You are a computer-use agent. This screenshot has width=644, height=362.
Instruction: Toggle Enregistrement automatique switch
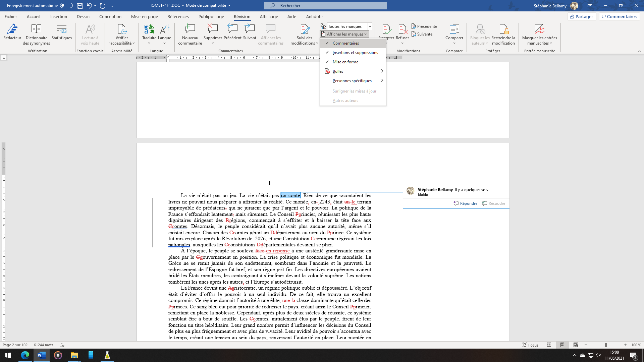(x=66, y=5)
